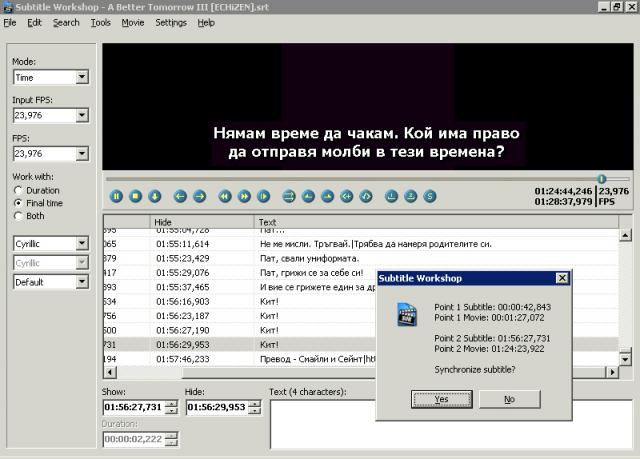Click the Hide column header
Viewport: 640px width, 459px height.
coord(202,222)
